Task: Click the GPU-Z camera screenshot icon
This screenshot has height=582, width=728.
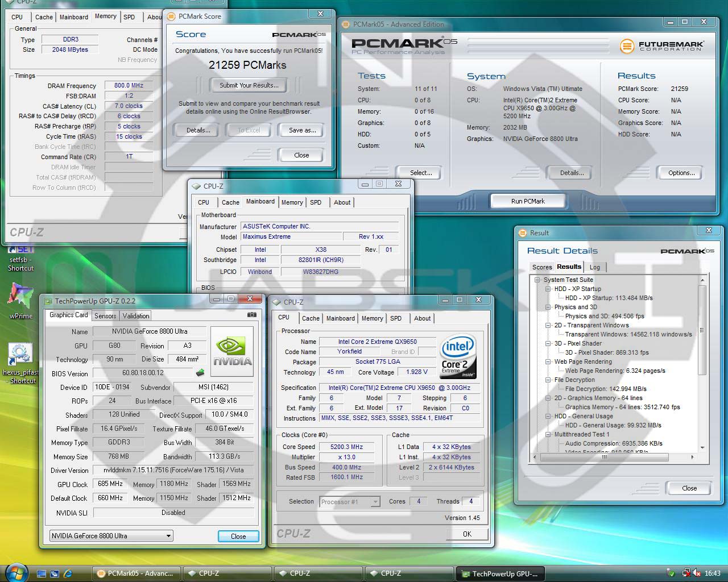Action: click(251, 315)
